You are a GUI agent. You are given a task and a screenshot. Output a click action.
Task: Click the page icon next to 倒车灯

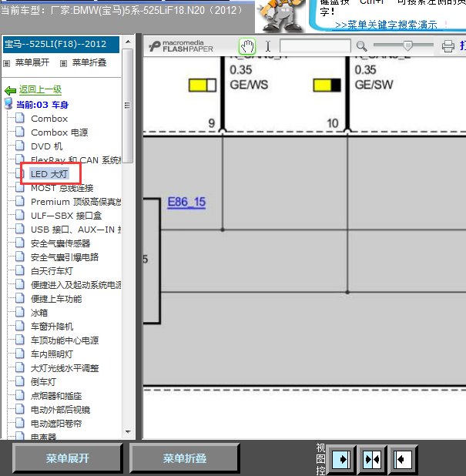click(x=20, y=381)
